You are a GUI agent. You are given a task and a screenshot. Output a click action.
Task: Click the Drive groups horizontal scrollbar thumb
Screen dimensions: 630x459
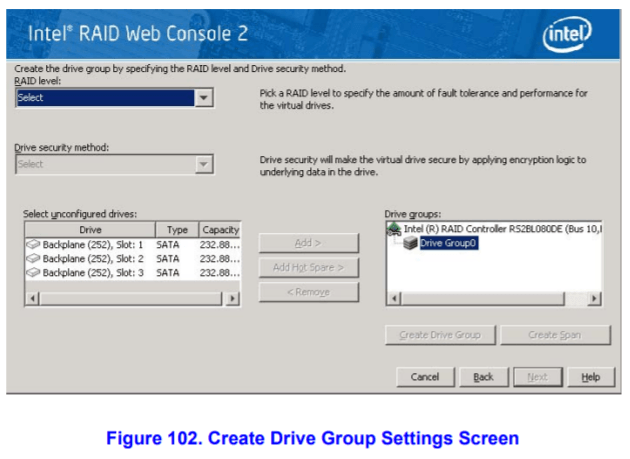[483, 299]
